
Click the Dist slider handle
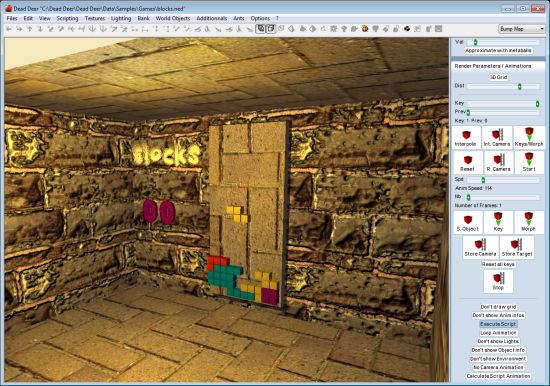click(520, 86)
